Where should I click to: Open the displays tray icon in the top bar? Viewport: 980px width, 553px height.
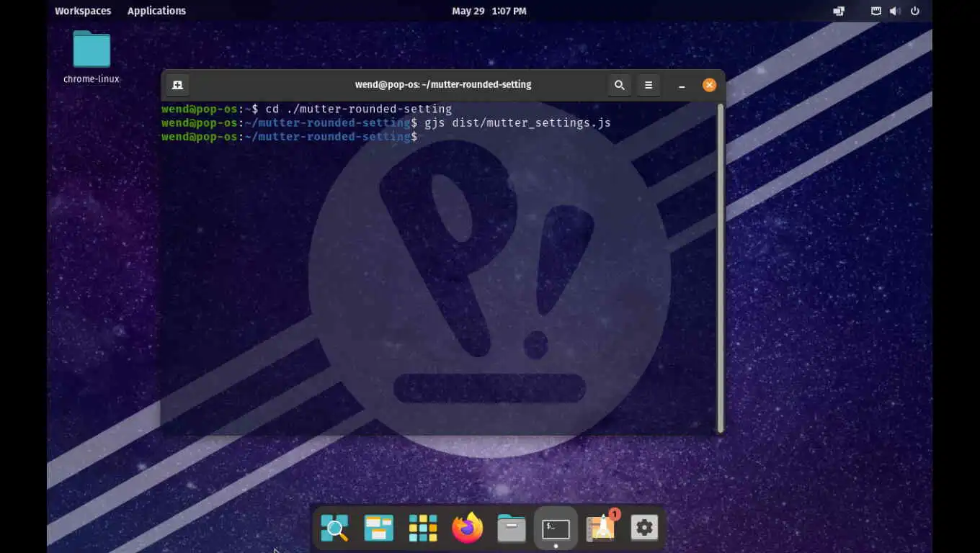pos(839,11)
